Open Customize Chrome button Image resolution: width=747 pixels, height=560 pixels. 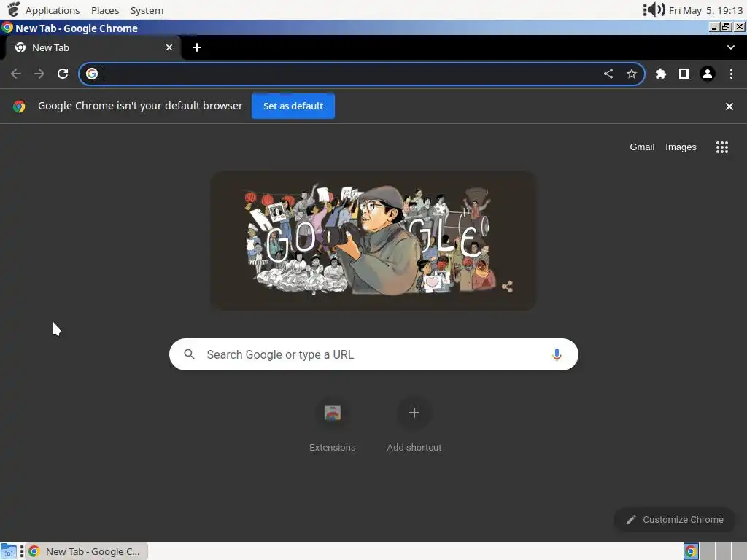[675, 519]
